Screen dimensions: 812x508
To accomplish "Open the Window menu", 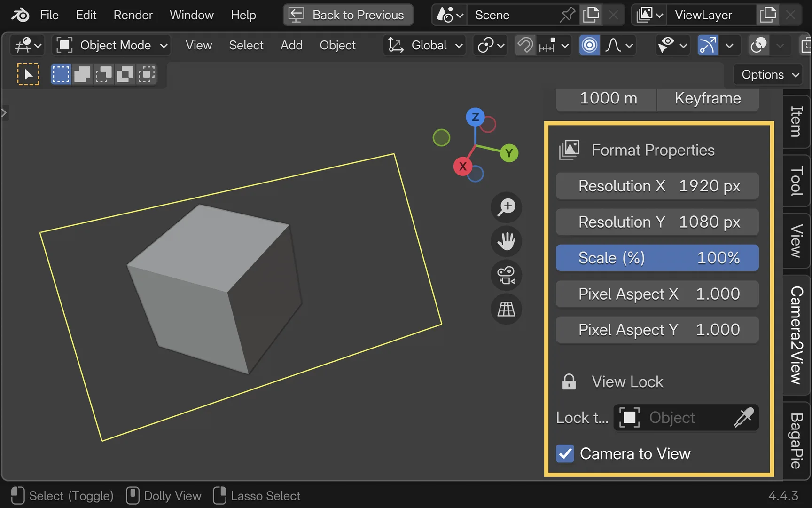I will [192, 15].
